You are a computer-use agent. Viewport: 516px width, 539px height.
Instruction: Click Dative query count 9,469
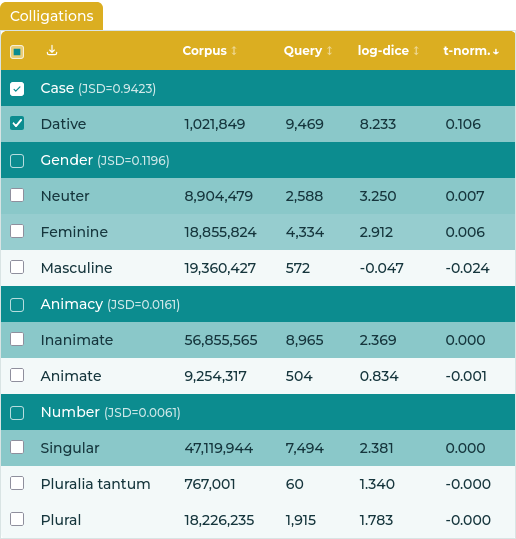(305, 124)
